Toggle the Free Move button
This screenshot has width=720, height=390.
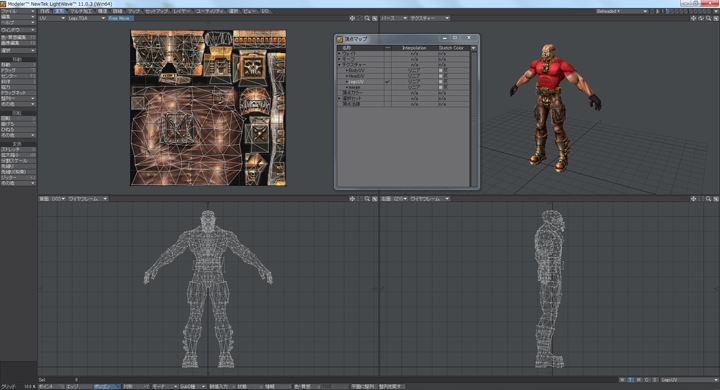[x=120, y=18]
